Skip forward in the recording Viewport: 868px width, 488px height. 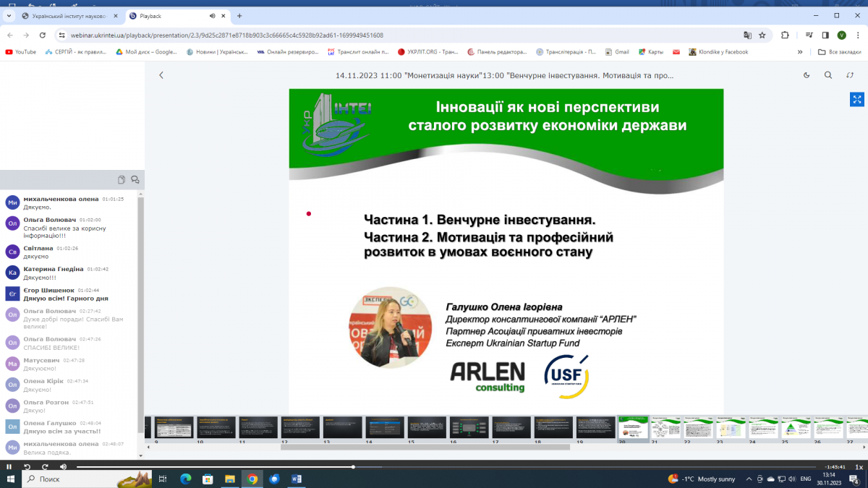[x=45, y=467]
